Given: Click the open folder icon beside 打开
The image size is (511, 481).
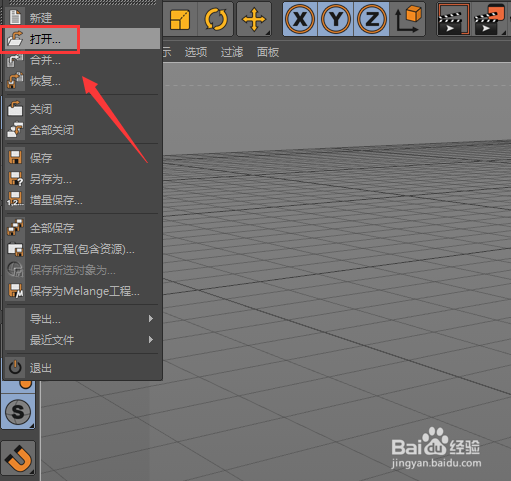Looking at the screenshot, I should tap(15, 39).
